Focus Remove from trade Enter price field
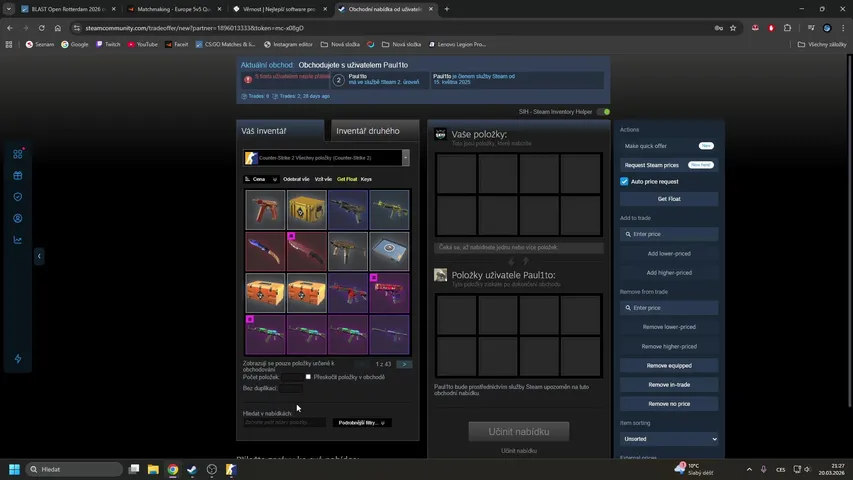This screenshot has height=480, width=853. 669,307
